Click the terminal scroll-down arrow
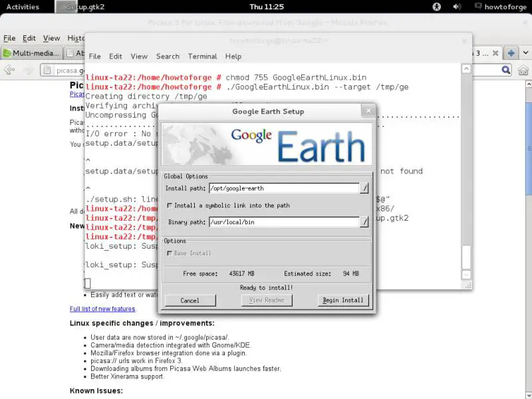 (x=467, y=274)
